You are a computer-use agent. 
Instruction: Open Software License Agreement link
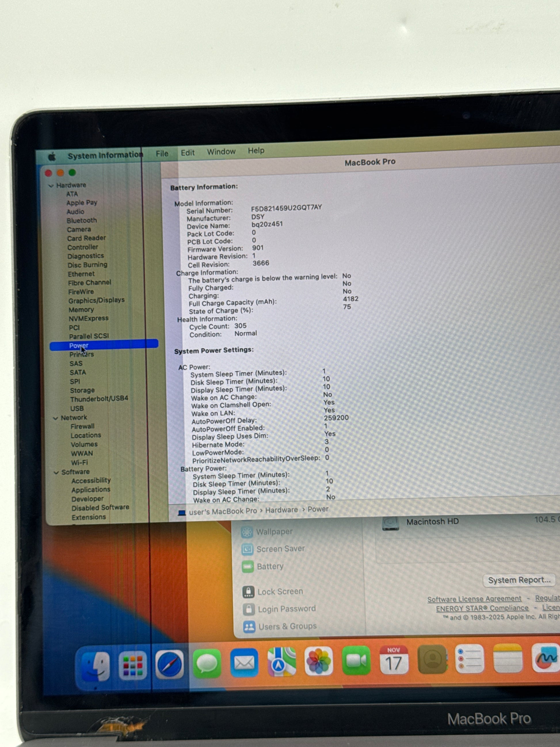pos(474,599)
